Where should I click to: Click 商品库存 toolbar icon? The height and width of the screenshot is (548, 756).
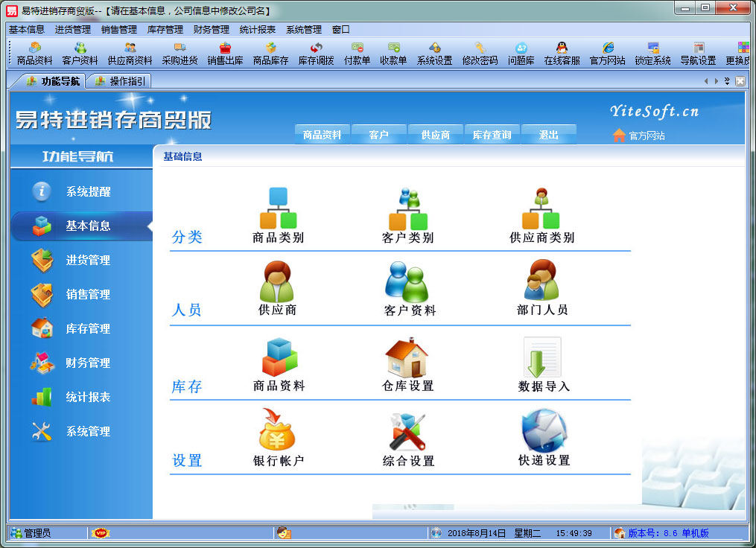click(x=270, y=54)
